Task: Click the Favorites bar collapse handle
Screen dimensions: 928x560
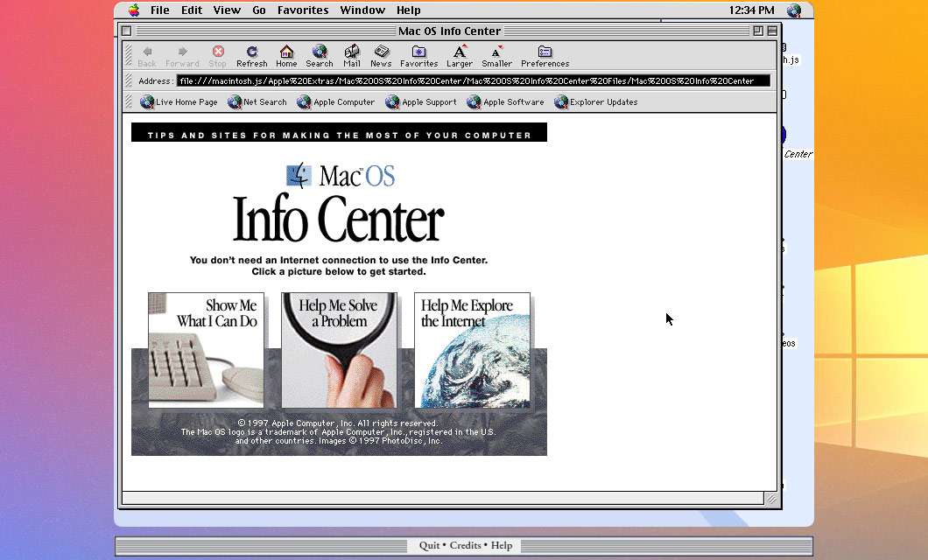Action: tap(129, 102)
